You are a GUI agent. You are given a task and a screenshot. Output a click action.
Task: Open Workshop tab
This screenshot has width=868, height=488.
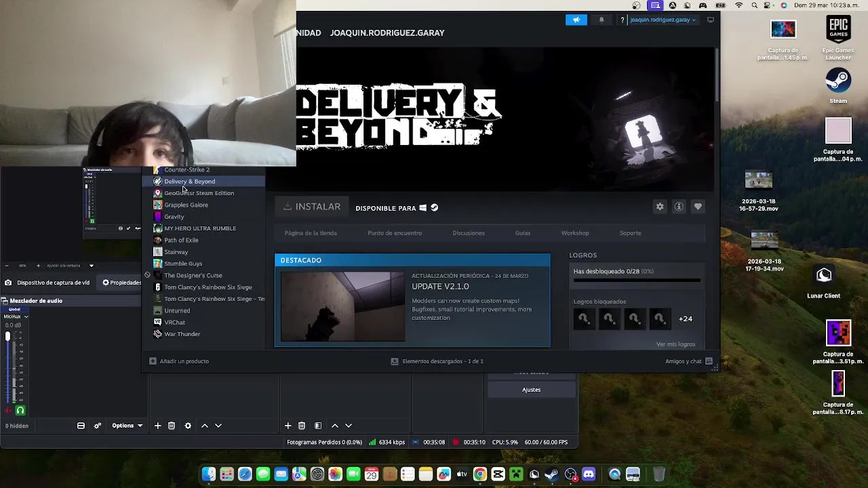click(575, 233)
